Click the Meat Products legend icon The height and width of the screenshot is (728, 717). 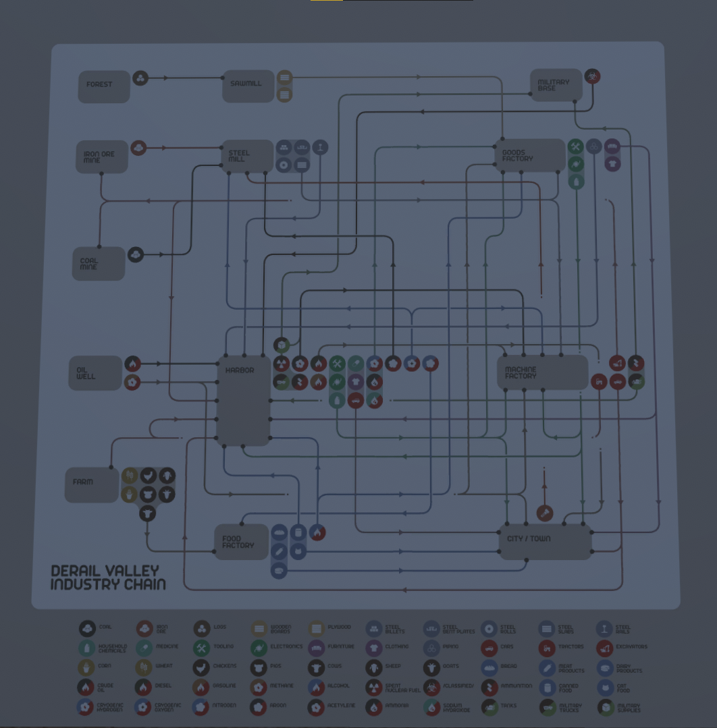tap(547, 668)
